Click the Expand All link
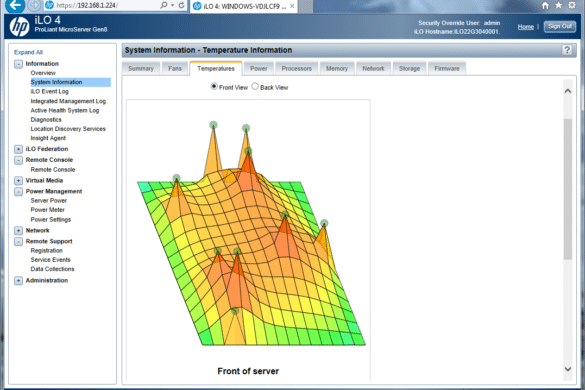Screen dimensions: 585x390 click(28, 52)
